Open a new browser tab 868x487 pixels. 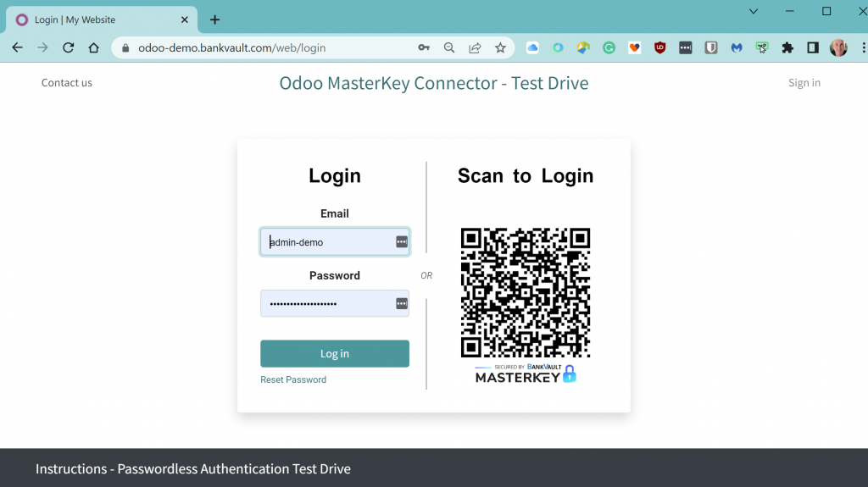[214, 19]
